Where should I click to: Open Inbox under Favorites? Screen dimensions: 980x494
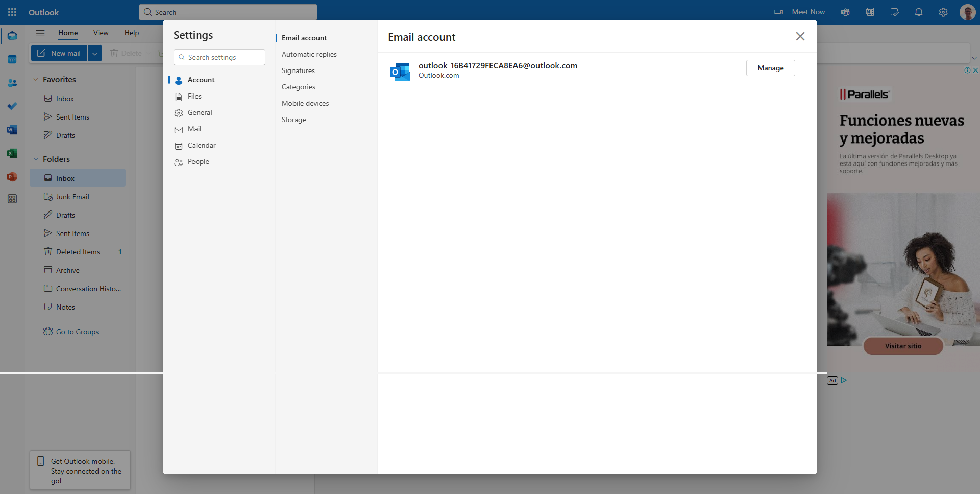click(78, 99)
